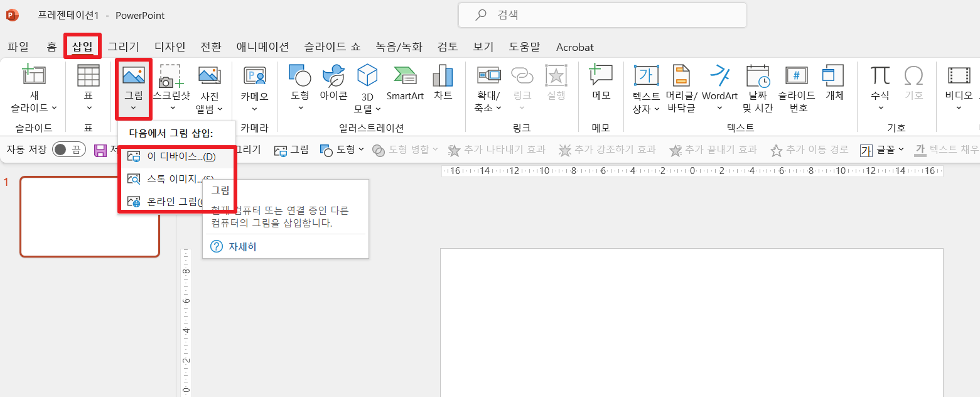
Task: Insert 날짜 및 시간 into the slide
Action: click(x=758, y=88)
